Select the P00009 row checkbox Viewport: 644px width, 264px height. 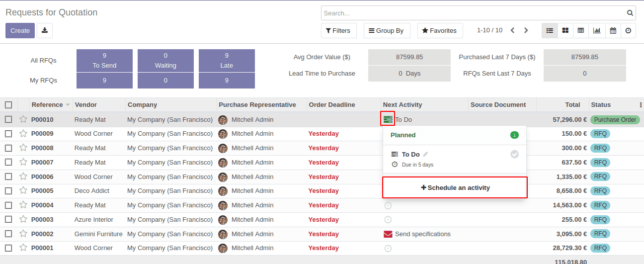click(x=8, y=133)
